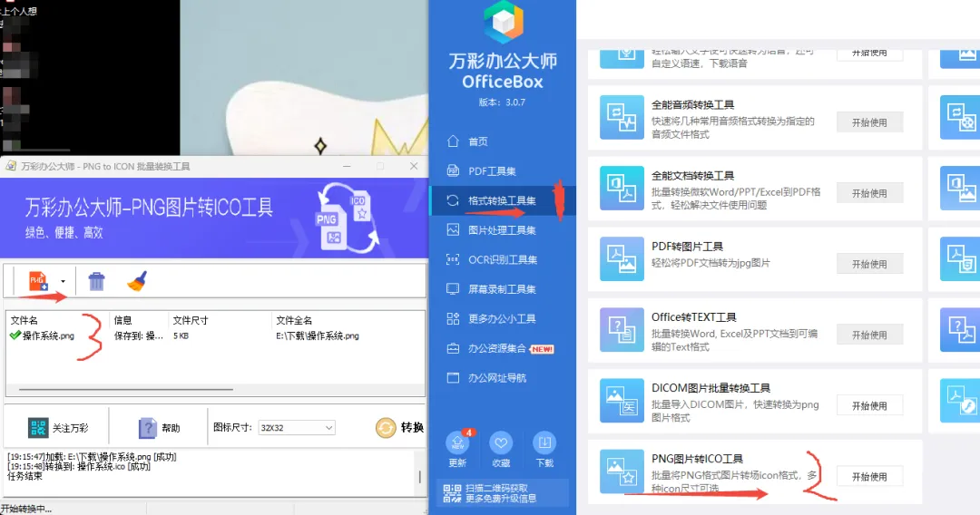Viewport: 980px width, 515px height.
Task: Click the horizontal scrollbar of the file list
Action: coord(126,390)
